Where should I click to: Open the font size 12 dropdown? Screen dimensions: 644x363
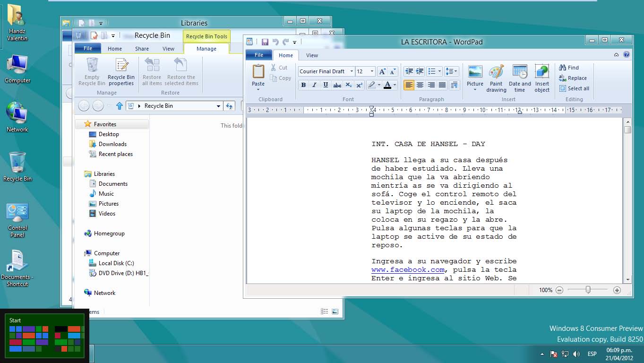[372, 71]
